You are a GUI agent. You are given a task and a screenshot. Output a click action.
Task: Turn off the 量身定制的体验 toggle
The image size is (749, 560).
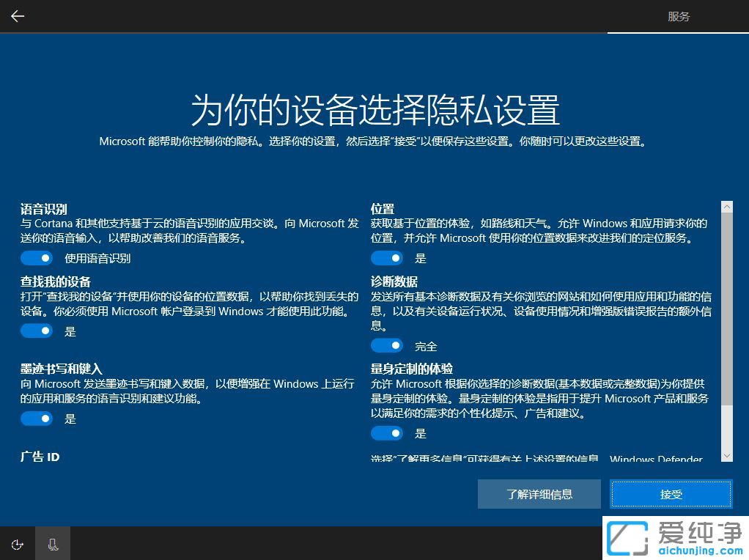(x=387, y=433)
